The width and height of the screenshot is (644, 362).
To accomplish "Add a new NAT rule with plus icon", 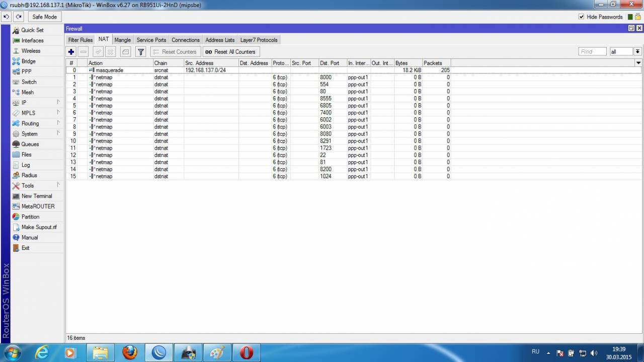I will click(x=71, y=51).
